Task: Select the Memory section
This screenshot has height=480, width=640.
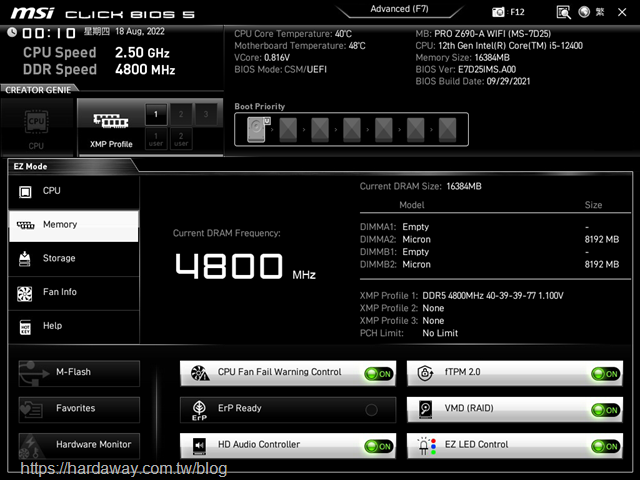Action: (74, 226)
